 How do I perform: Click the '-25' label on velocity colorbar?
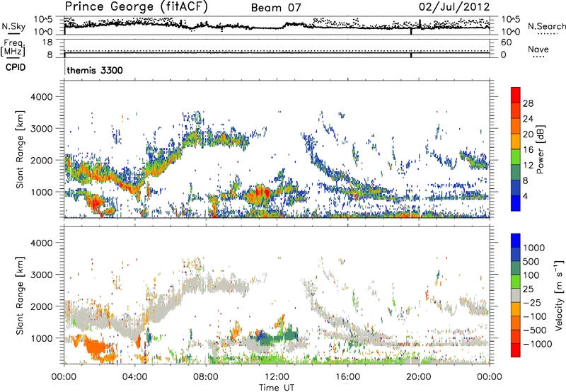coord(532,302)
